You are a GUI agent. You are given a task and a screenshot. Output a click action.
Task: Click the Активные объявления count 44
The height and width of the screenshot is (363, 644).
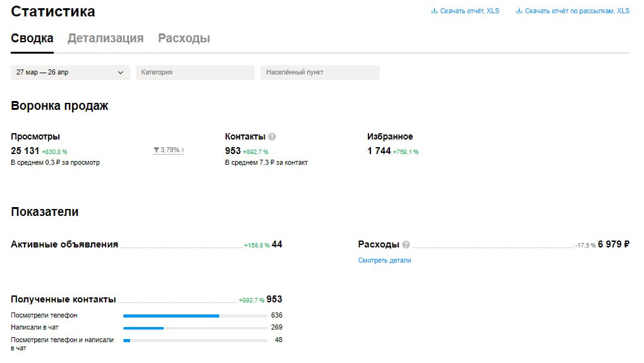pyautogui.click(x=277, y=244)
